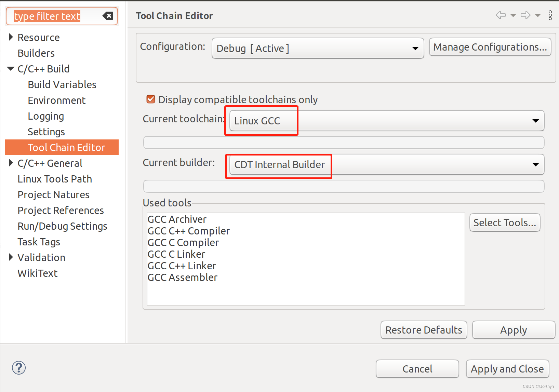Expand the C/C++ General tree node
The width and height of the screenshot is (559, 392).
click(x=11, y=163)
